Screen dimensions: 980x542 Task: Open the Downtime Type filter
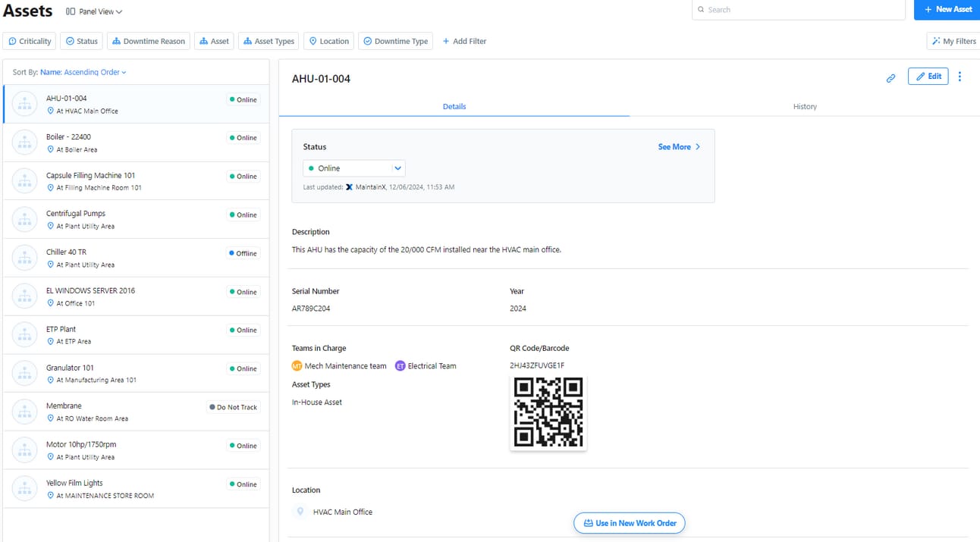pos(395,41)
